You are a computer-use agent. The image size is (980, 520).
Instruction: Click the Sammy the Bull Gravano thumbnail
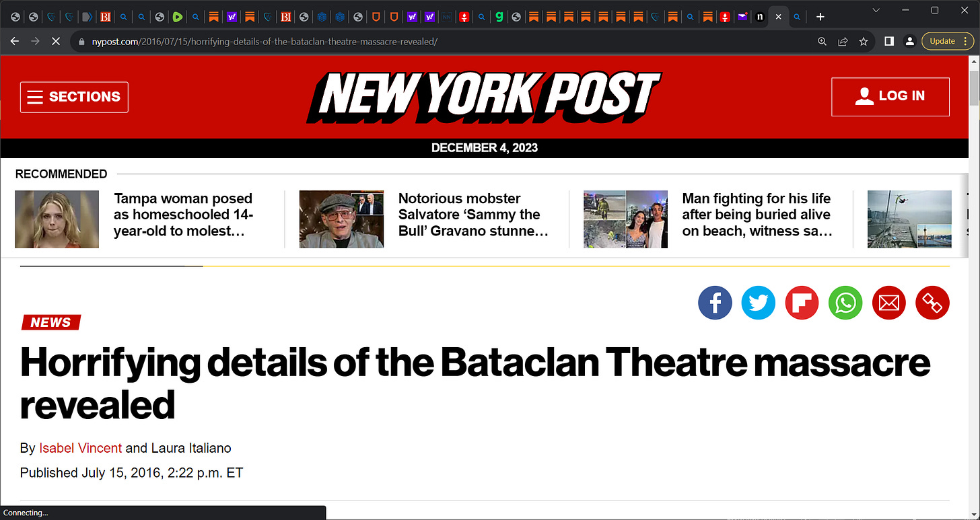click(x=341, y=219)
